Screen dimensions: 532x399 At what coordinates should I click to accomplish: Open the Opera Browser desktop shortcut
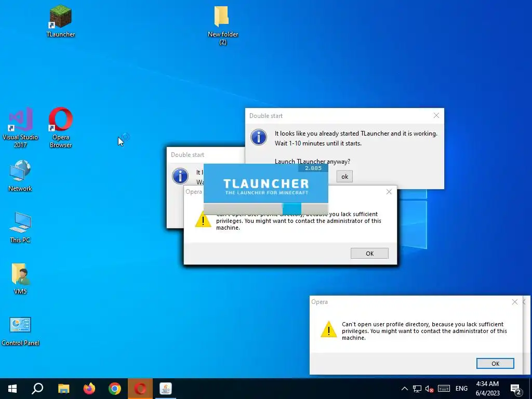[x=60, y=128]
